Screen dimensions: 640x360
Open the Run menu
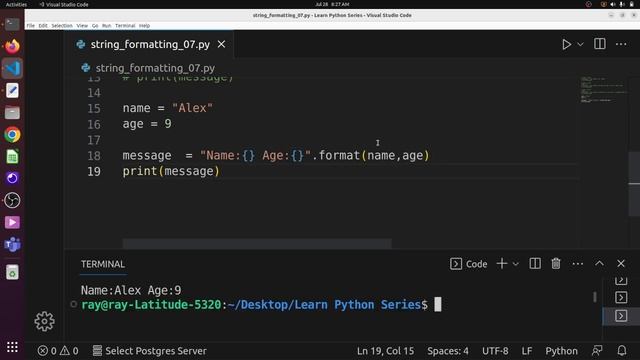107,26
